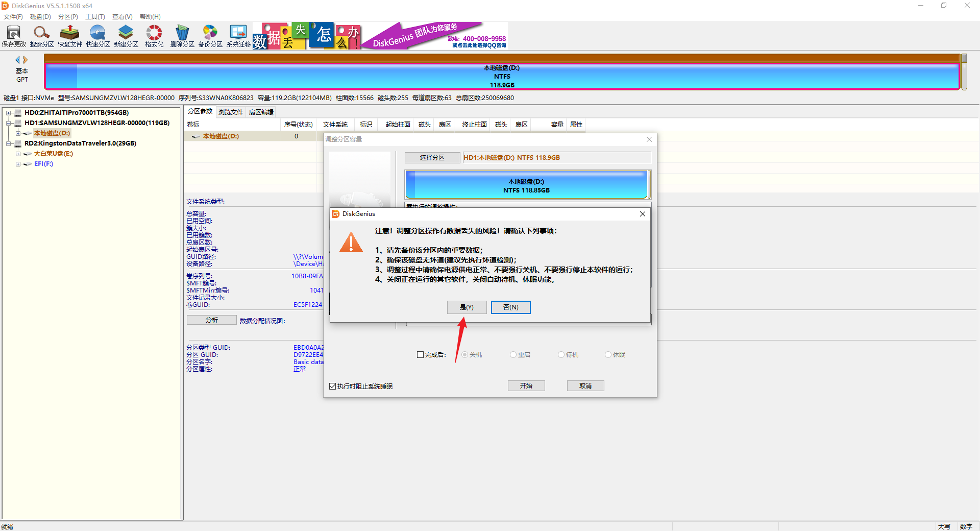Click 序号(状态) column header
The width and height of the screenshot is (980, 531).
tap(299, 125)
